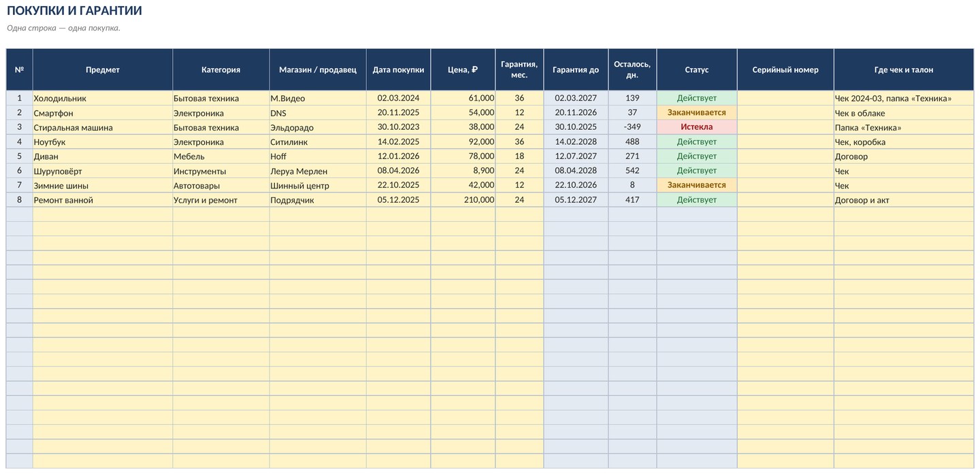Click the 'Леруа Мерлен' store cell
Screen dimensions: 980x474
318,171
